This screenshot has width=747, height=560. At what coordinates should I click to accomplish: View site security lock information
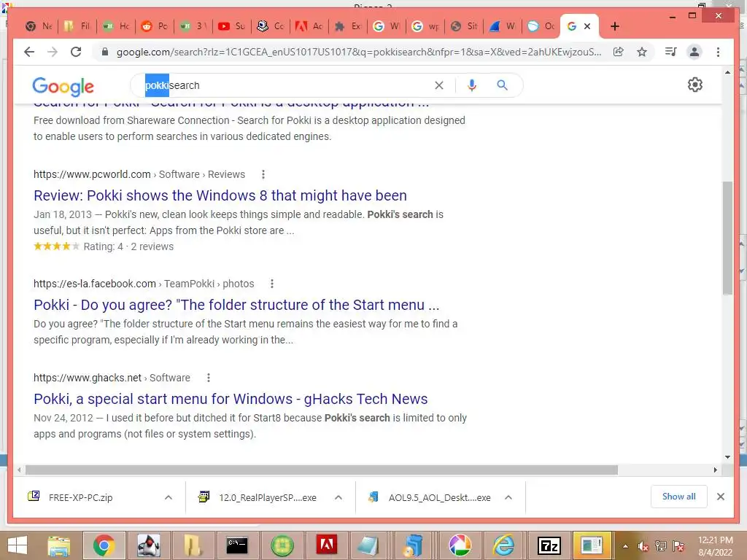coord(105,52)
